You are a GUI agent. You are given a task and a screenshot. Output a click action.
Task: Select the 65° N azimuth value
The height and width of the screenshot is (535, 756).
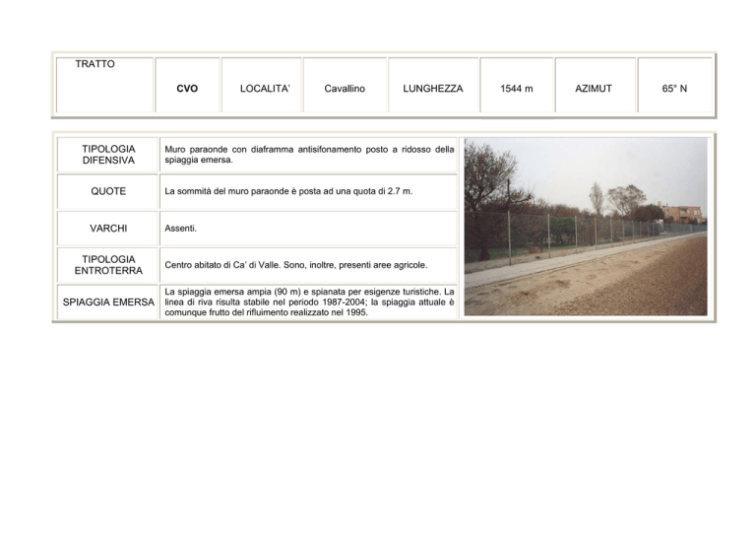tap(674, 85)
